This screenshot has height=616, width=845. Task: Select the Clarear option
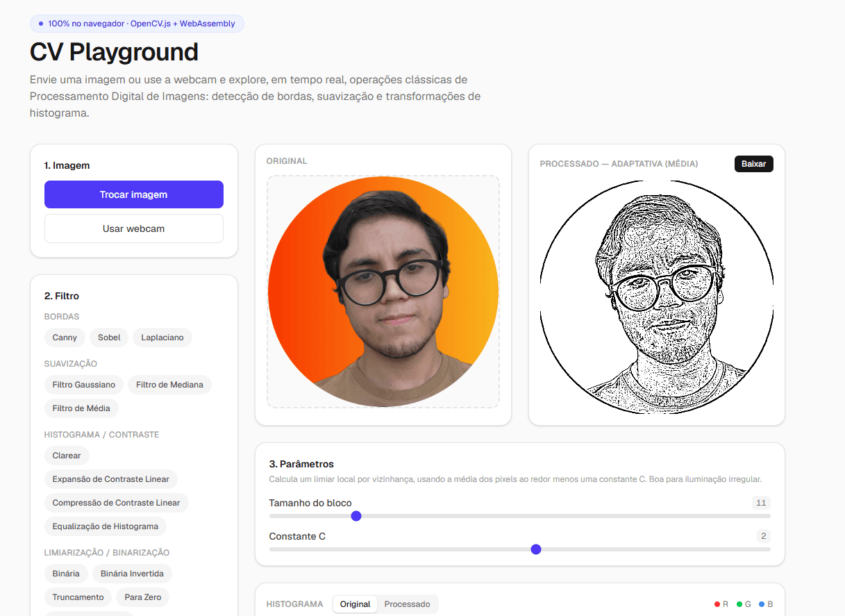pyautogui.click(x=67, y=456)
